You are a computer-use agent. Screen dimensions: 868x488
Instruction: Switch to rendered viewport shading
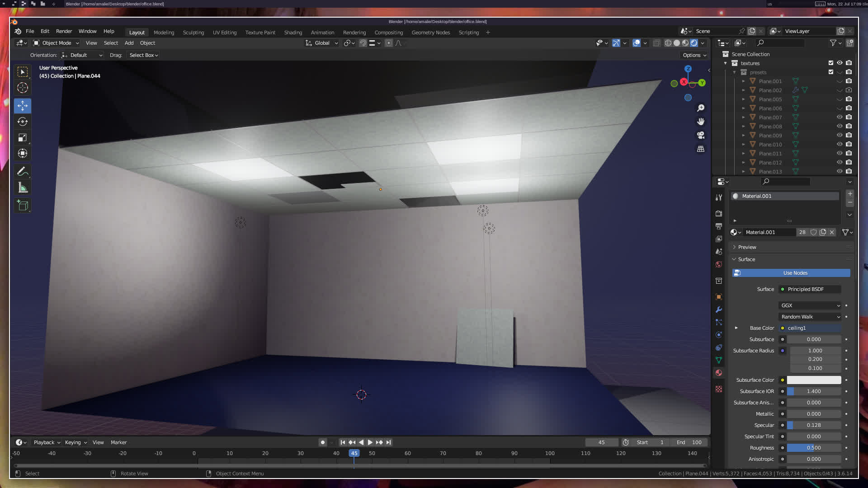point(694,43)
